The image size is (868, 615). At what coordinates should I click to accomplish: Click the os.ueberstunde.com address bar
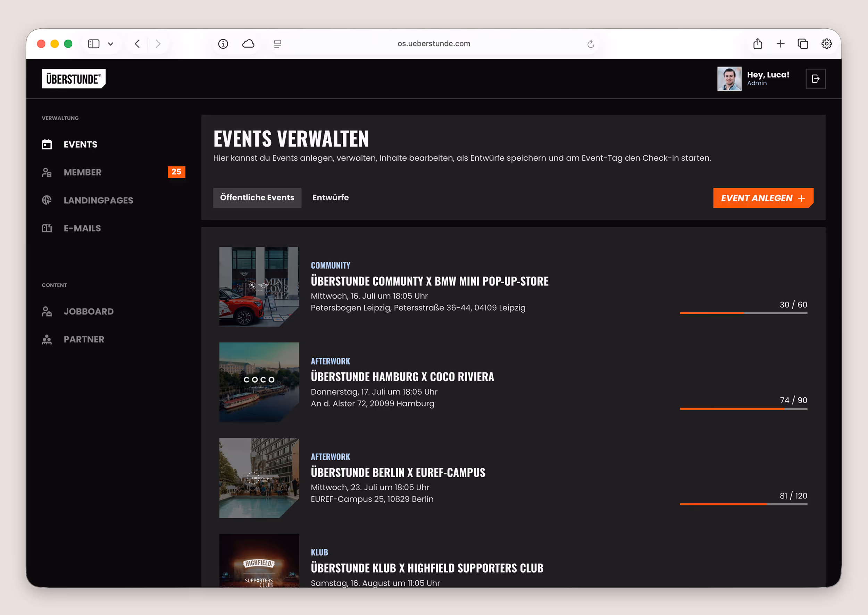[x=434, y=44]
